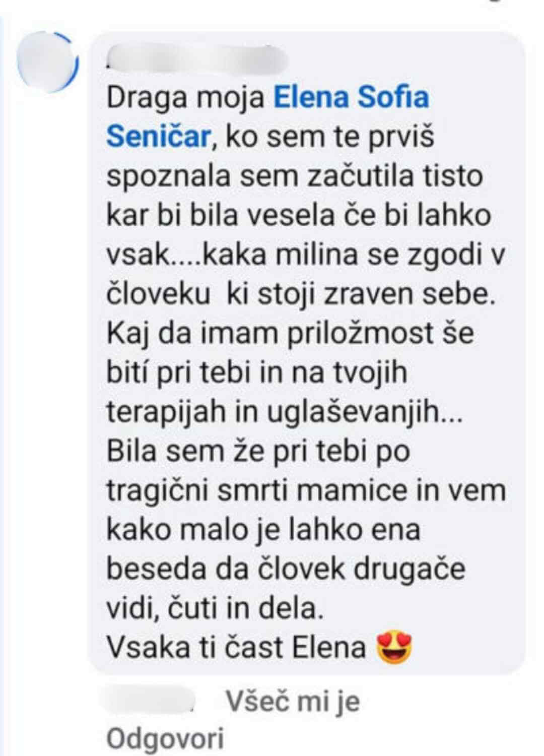Reply to the comment via Odgovori
Image resolution: width=544 pixels, height=756 pixels.
pyautogui.click(x=165, y=739)
